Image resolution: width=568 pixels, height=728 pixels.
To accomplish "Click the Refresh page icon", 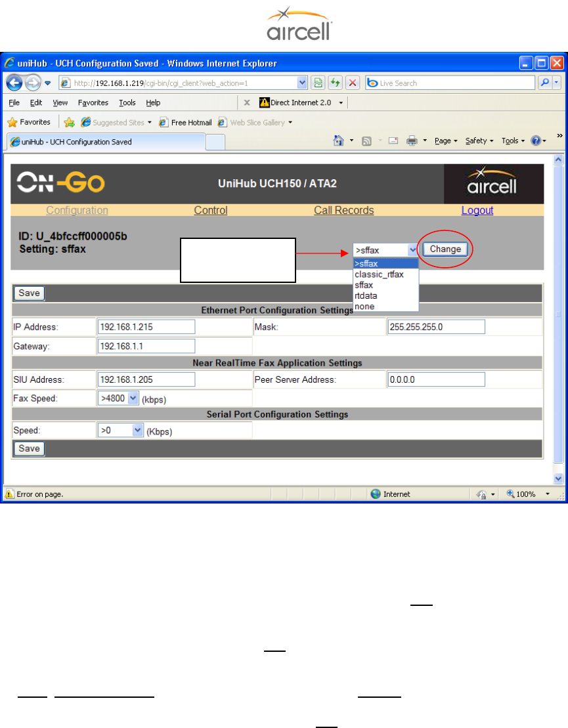I will coord(336,83).
